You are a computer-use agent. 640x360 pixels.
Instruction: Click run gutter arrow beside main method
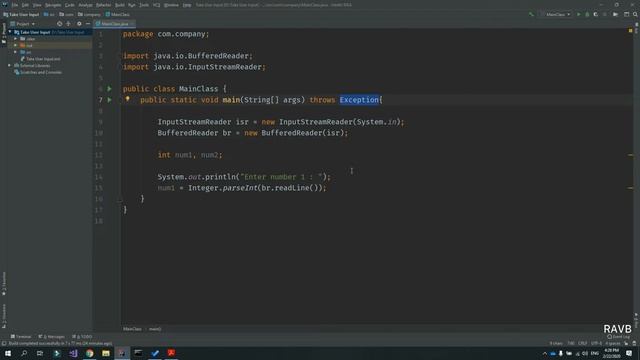tap(109, 100)
